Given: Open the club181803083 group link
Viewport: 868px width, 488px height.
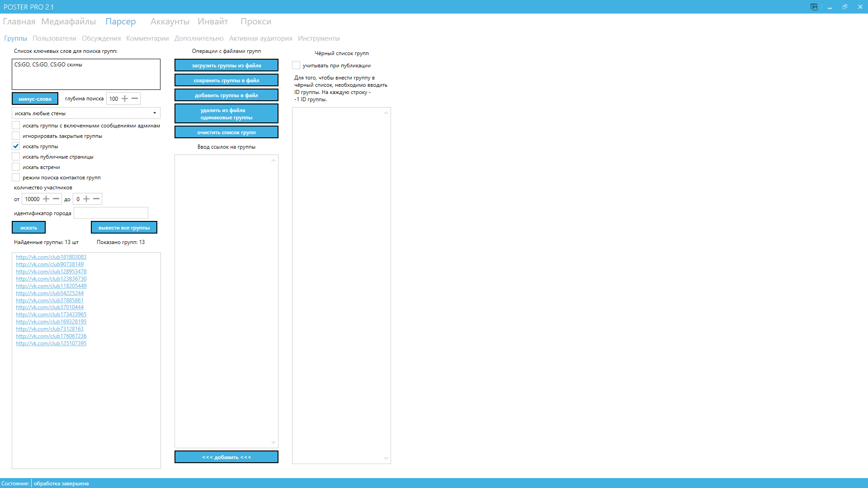Looking at the screenshot, I should pos(51,257).
